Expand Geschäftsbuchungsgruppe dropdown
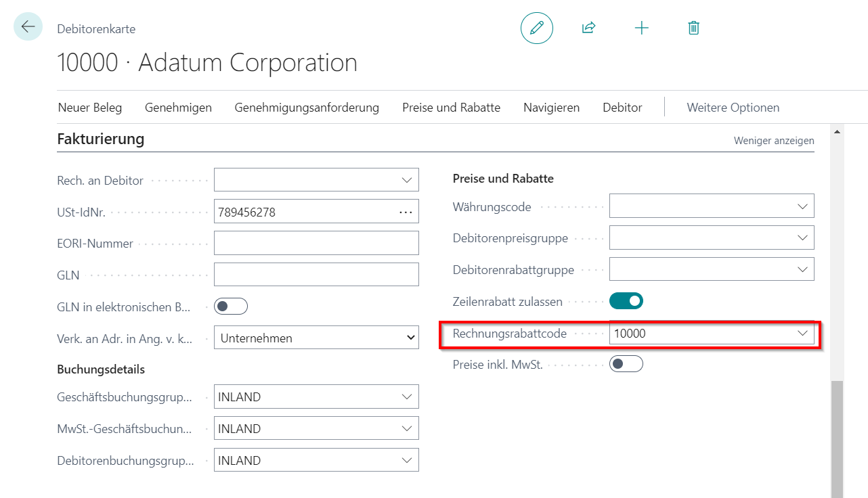 [406, 397]
